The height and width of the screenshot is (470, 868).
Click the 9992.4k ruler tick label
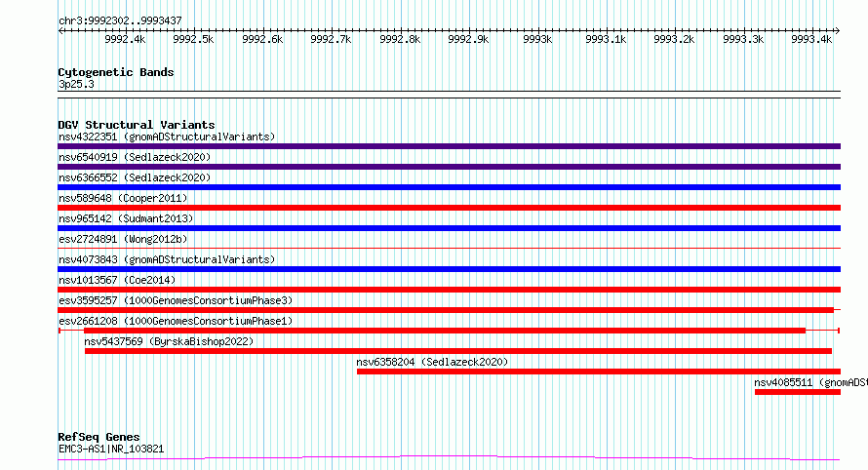tap(125, 39)
